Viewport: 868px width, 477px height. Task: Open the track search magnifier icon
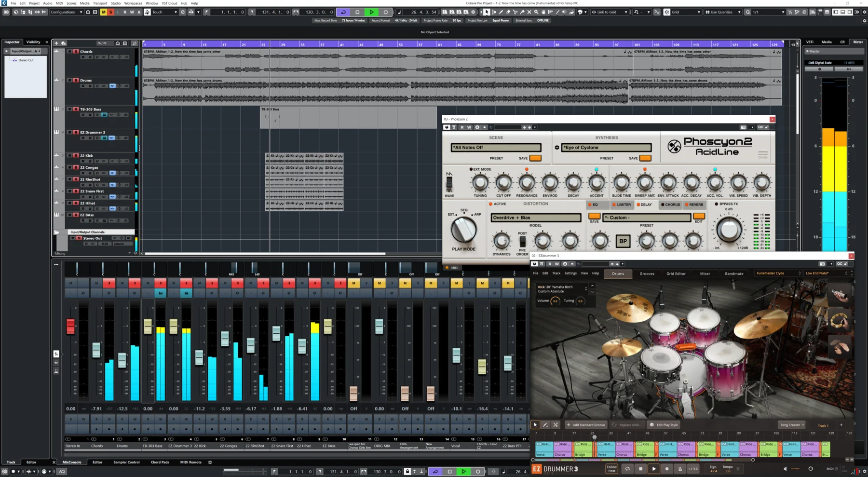coord(134,43)
